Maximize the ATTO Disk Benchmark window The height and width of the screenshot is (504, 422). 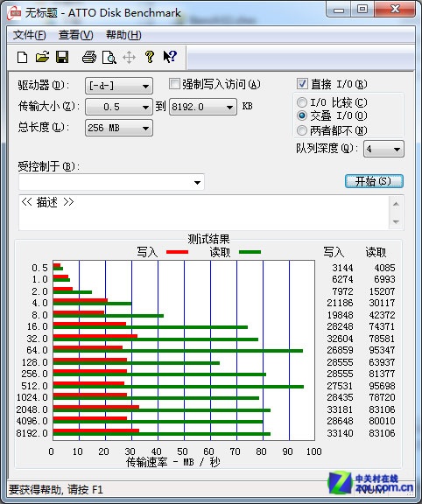click(x=362, y=10)
